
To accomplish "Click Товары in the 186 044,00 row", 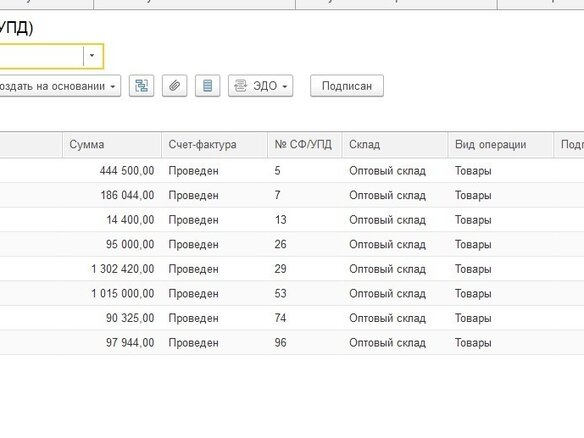I will 473,196.
